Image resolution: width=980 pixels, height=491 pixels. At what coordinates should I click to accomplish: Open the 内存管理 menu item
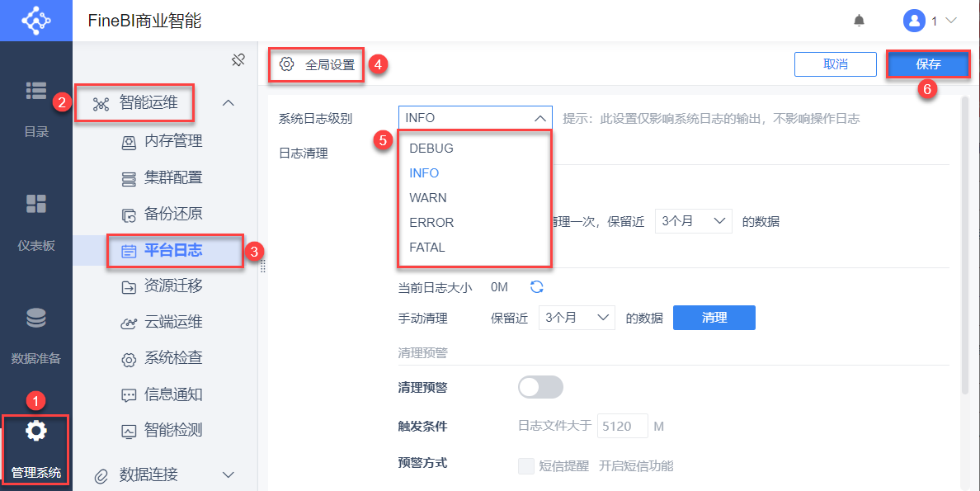[x=173, y=141]
